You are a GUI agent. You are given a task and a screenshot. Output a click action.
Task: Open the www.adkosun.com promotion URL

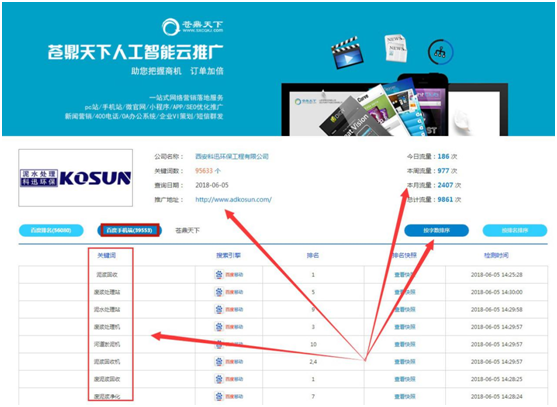coord(233,200)
